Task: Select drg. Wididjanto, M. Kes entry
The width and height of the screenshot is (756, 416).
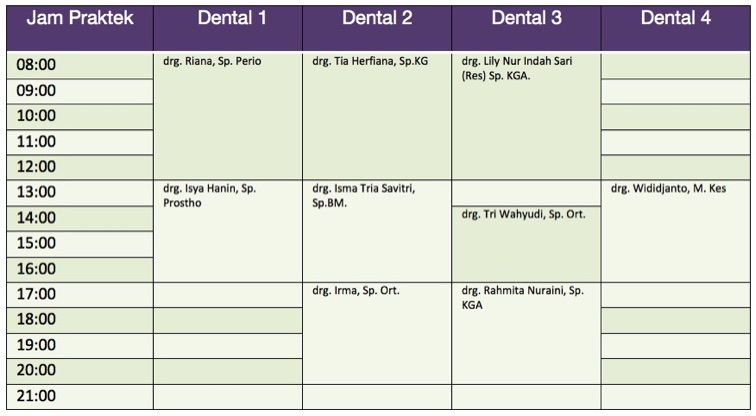Action: click(x=668, y=188)
